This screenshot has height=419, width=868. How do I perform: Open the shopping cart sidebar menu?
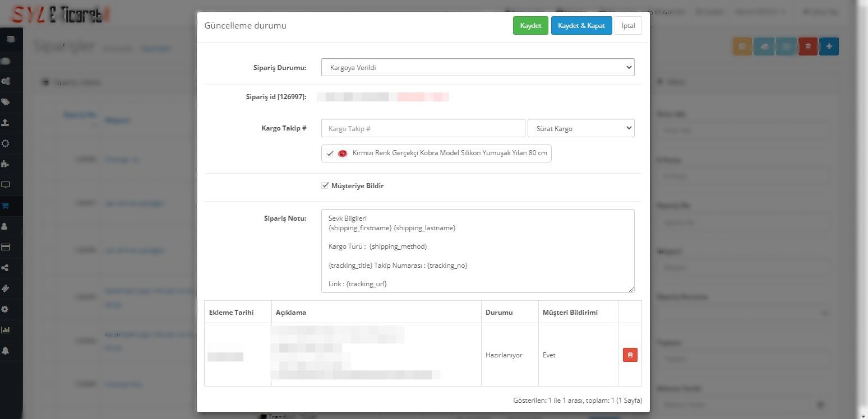pyautogui.click(x=6, y=206)
